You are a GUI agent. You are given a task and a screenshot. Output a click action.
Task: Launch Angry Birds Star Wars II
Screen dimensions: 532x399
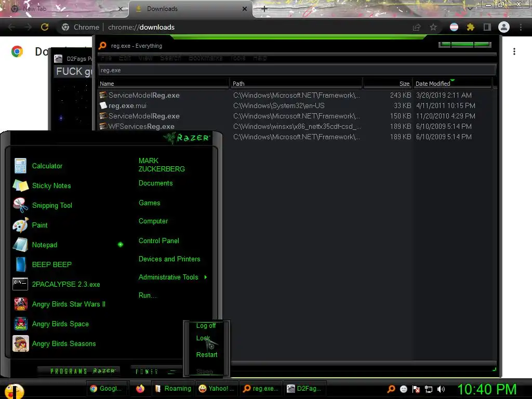coord(69,304)
